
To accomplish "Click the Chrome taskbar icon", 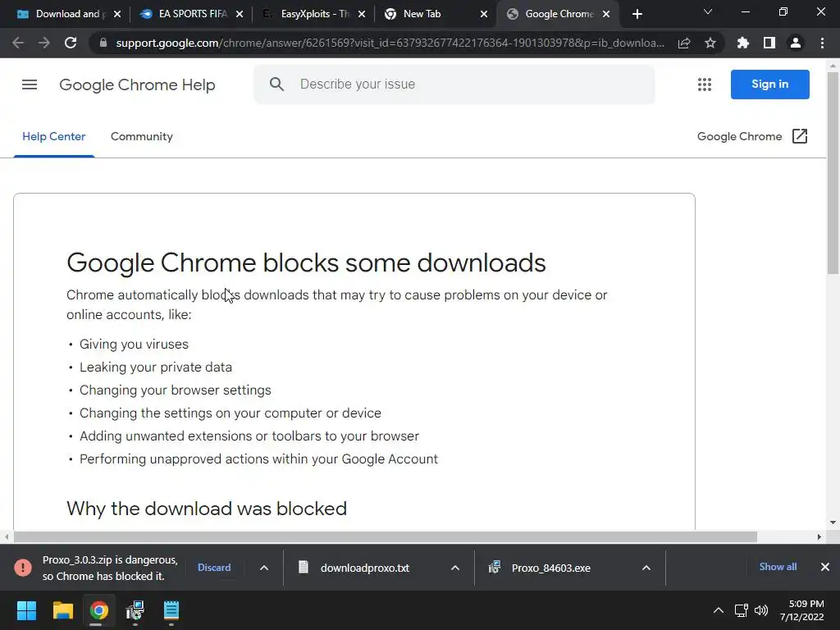I will pos(98,610).
